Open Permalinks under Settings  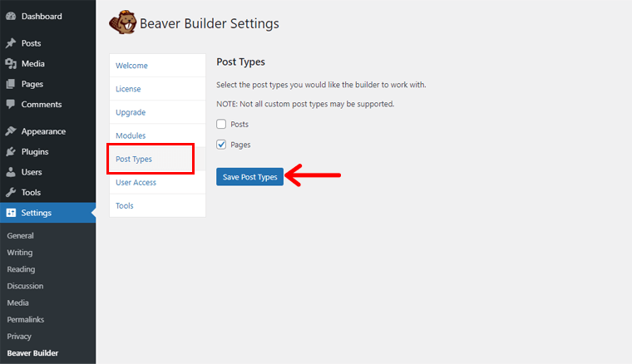coord(25,320)
